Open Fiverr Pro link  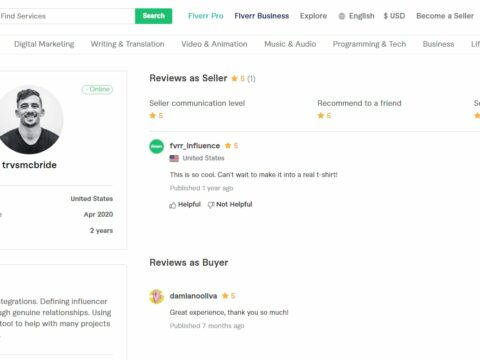coord(206,16)
